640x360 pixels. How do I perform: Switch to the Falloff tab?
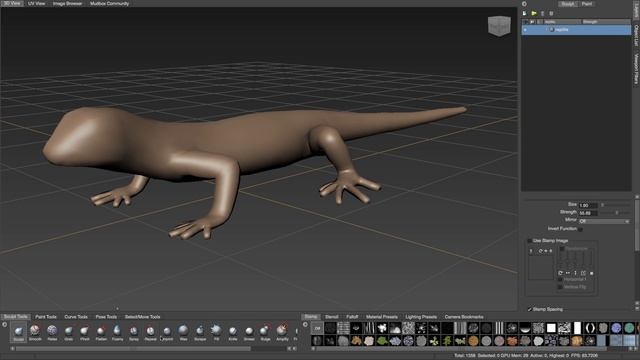click(x=352, y=317)
